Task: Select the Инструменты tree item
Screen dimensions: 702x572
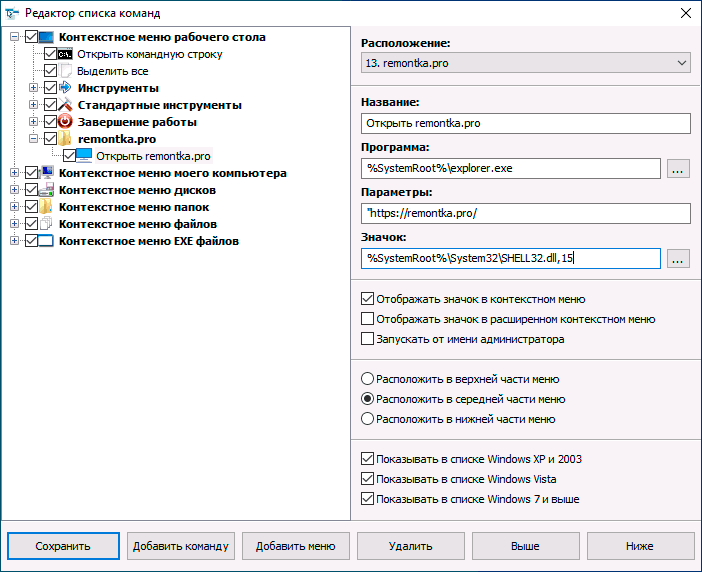Action: pos(118,88)
